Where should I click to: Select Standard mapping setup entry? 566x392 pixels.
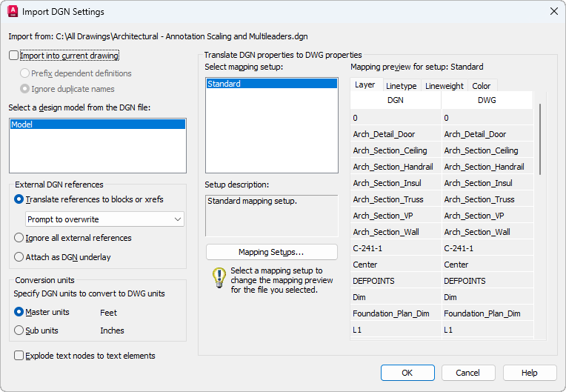click(271, 84)
